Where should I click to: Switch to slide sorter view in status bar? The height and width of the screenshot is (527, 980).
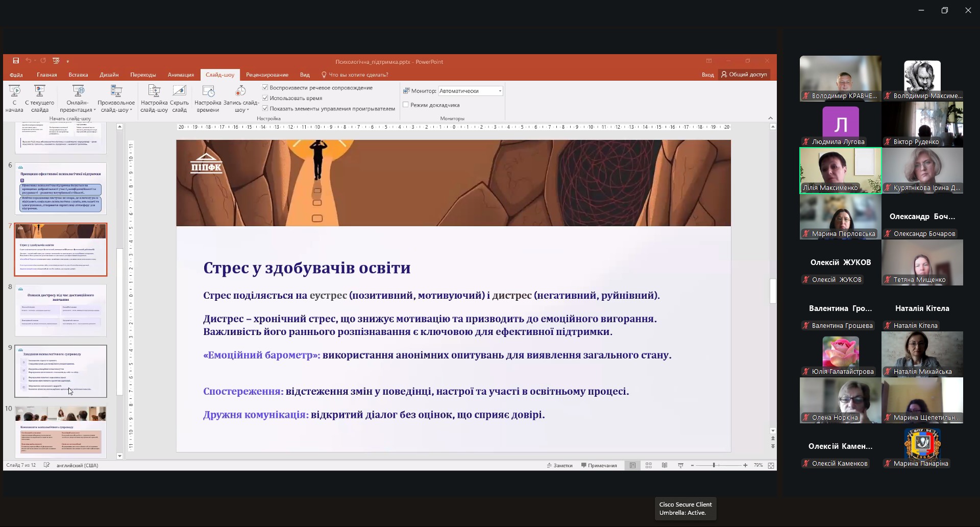click(x=649, y=465)
